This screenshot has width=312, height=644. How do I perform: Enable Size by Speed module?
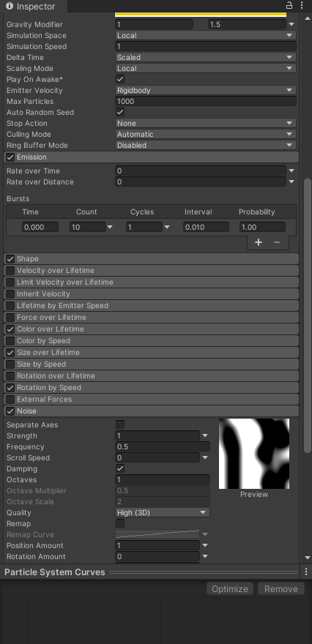[10, 364]
